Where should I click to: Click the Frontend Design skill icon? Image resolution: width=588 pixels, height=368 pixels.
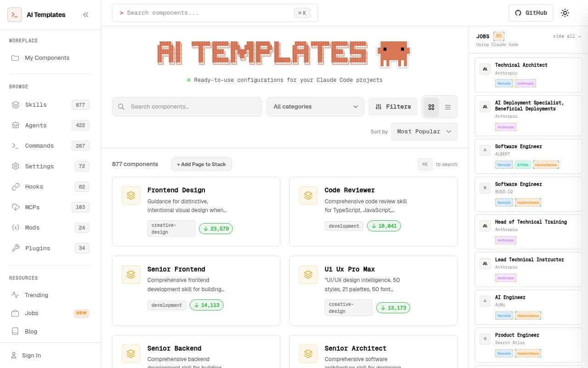(x=131, y=195)
